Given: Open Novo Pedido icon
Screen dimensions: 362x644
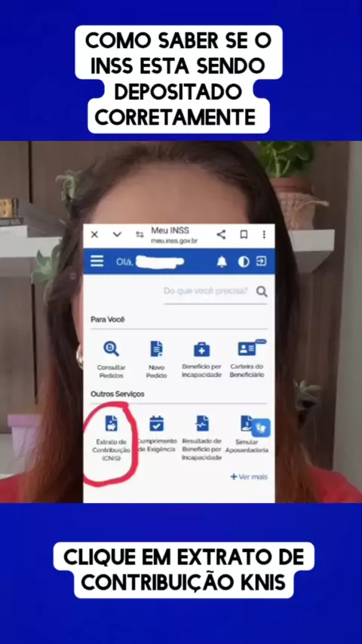Looking at the screenshot, I should click(x=156, y=348).
